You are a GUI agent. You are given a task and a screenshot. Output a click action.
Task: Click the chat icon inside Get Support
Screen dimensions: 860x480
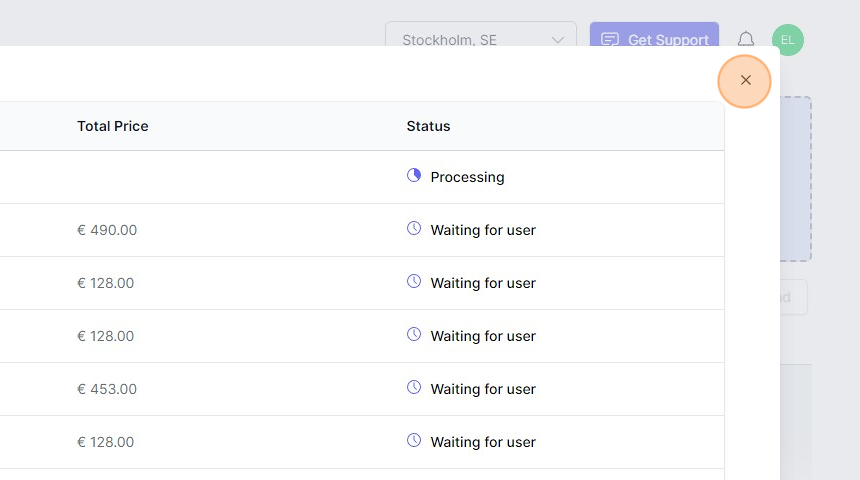coord(610,40)
